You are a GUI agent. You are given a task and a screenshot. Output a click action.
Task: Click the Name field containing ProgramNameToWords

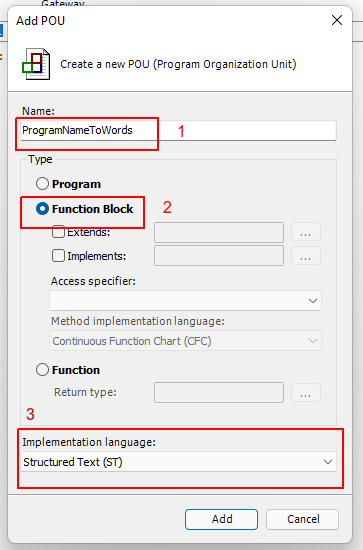178,130
